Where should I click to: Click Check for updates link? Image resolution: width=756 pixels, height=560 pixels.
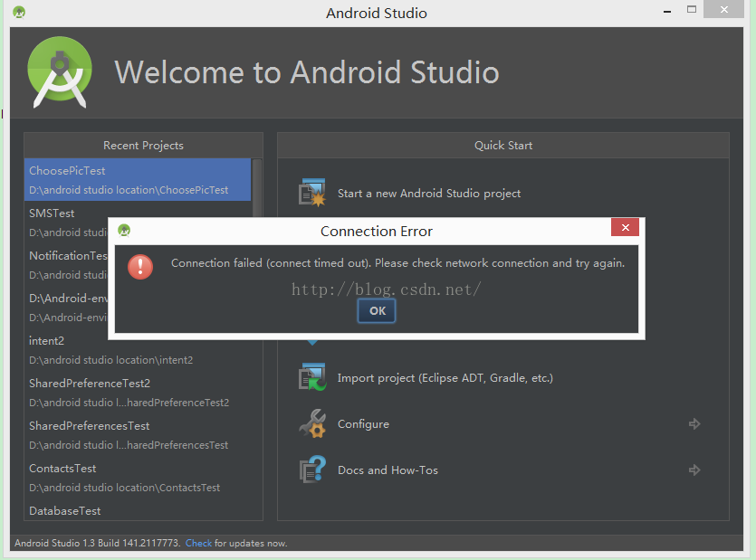click(x=198, y=543)
